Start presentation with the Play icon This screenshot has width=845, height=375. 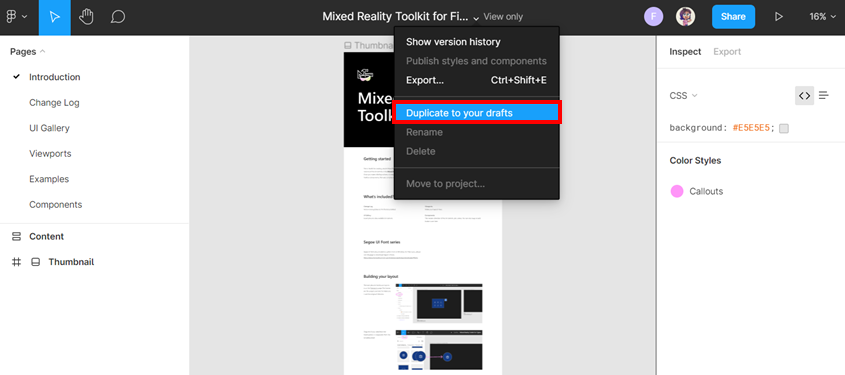[778, 17]
